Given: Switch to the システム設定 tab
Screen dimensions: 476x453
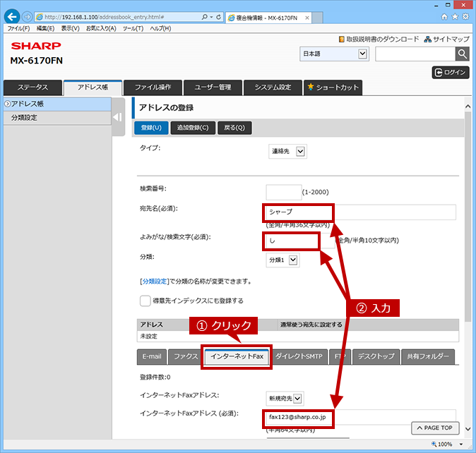Looking at the screenshot, I should tap(273, 87).
